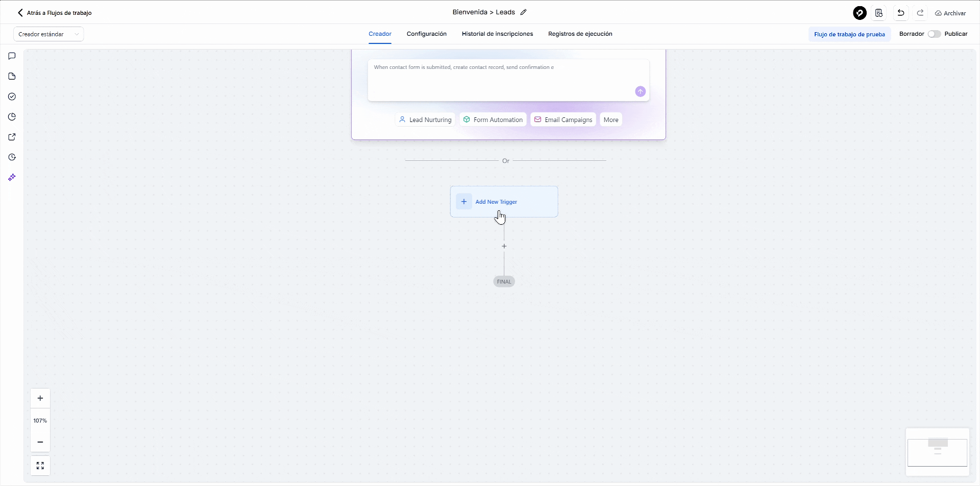
Task: Expand the More template suggestions
Action: [610, 120]
